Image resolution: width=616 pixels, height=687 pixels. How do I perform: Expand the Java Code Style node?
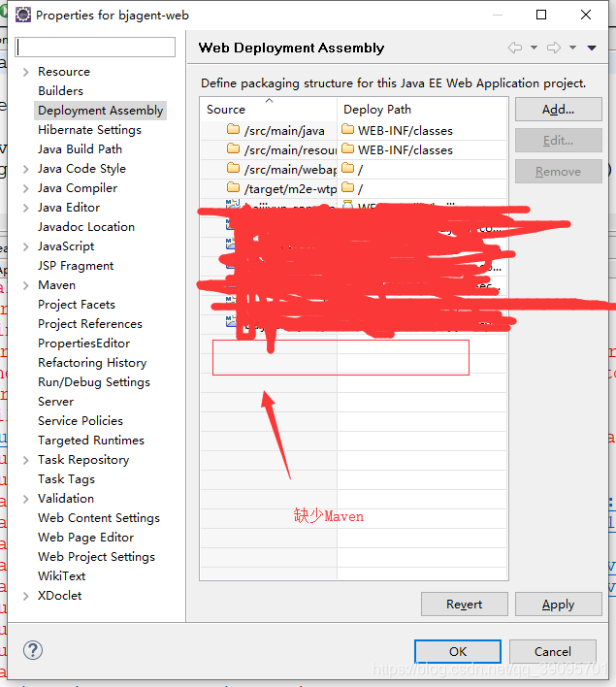(26, 169)
